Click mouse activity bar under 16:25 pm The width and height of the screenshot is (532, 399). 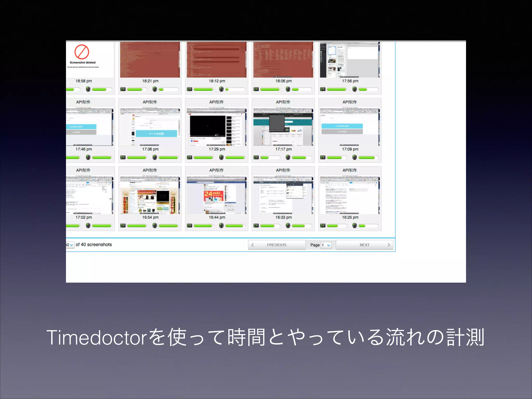tap(368, 226)
